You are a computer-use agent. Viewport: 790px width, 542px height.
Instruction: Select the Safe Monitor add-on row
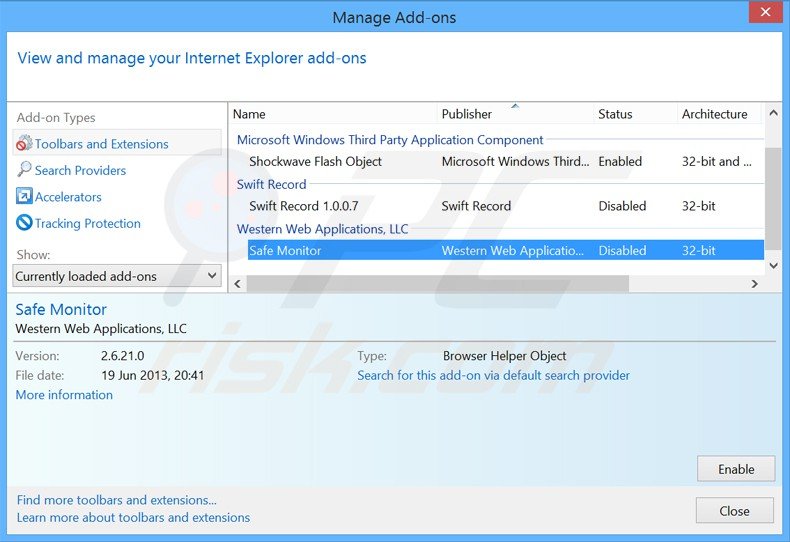(506, 250)
